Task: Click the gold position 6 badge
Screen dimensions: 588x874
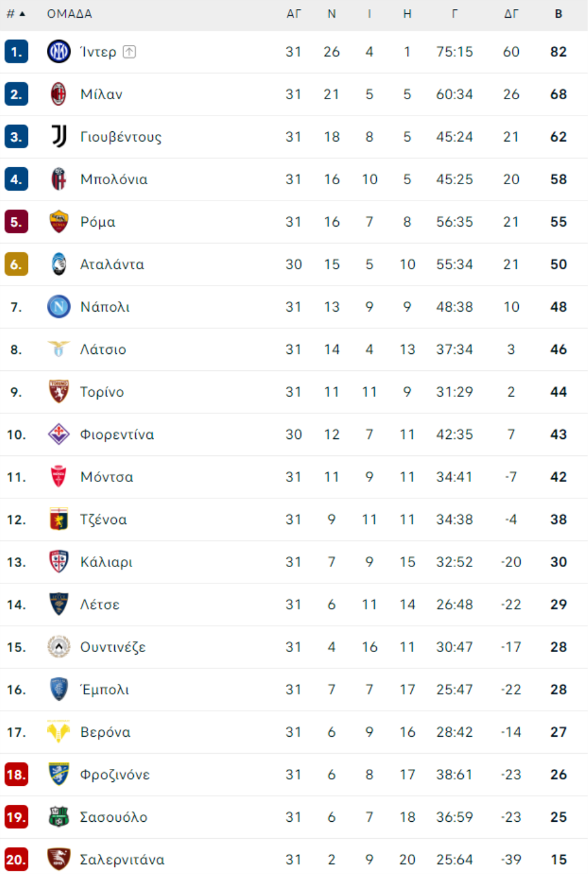Action: (16, 264)
